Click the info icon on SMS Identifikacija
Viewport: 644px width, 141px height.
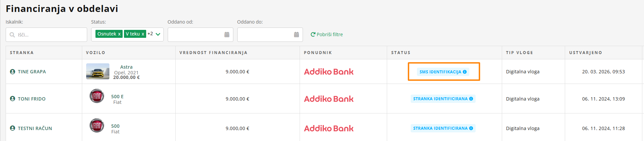465,72
